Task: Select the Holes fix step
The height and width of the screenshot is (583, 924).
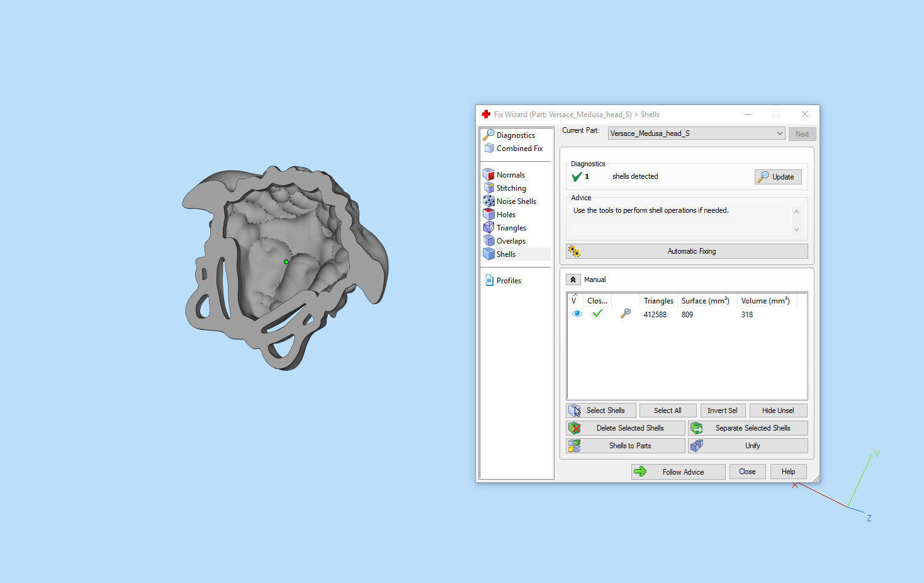Action: (506, 215)
